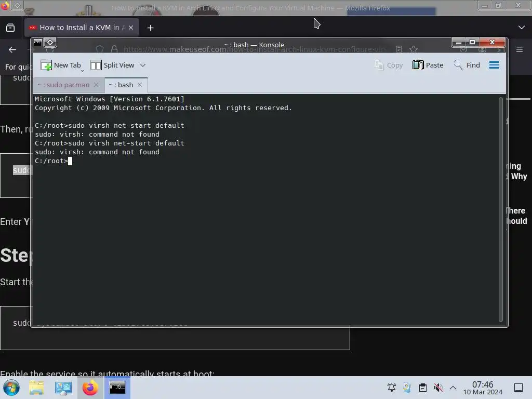This screenshot has height=399, width=532.
Task: Open Firefox list all tabs dropdown
Action: click(x=522, y=28)
